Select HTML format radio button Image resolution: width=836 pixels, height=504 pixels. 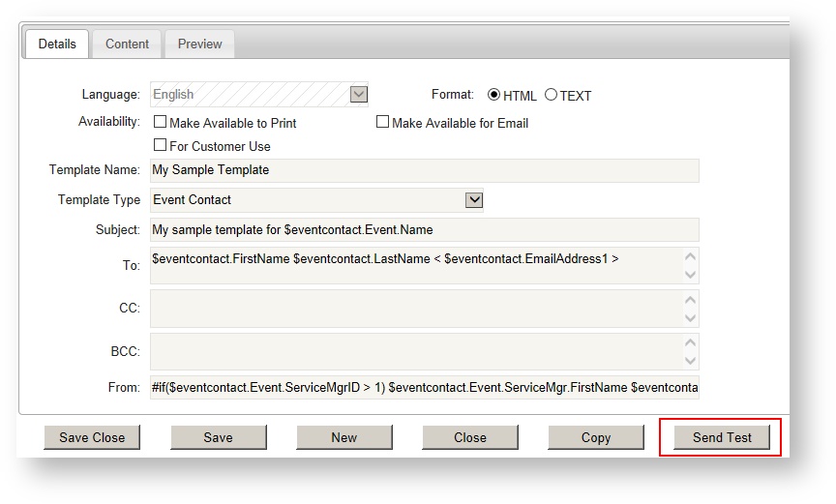pos(494,95)
